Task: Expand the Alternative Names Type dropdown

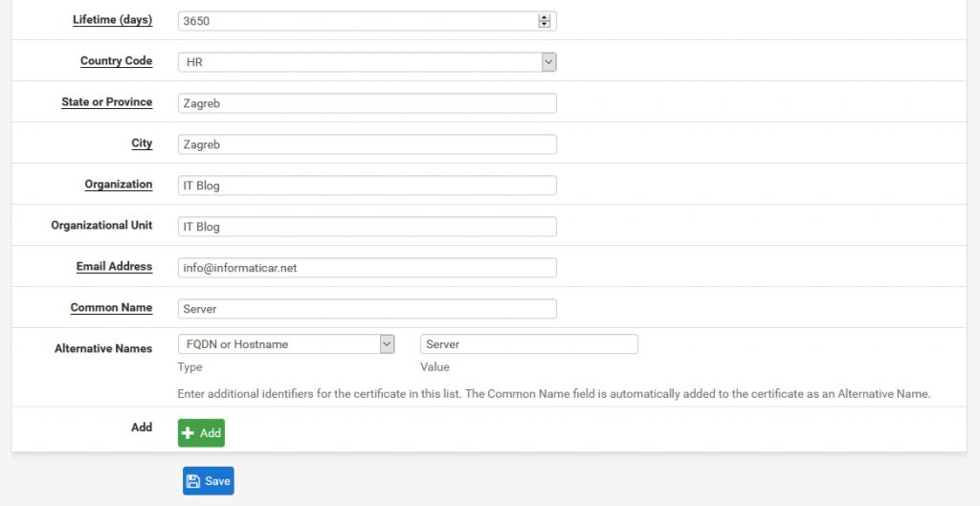Action: 286,344
